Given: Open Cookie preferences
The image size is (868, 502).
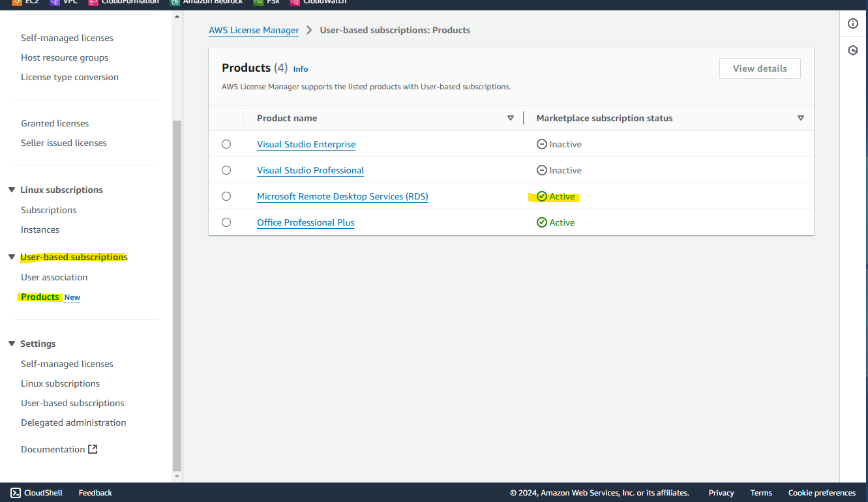Looking at the screenshot, I should [x=822, y=493].
